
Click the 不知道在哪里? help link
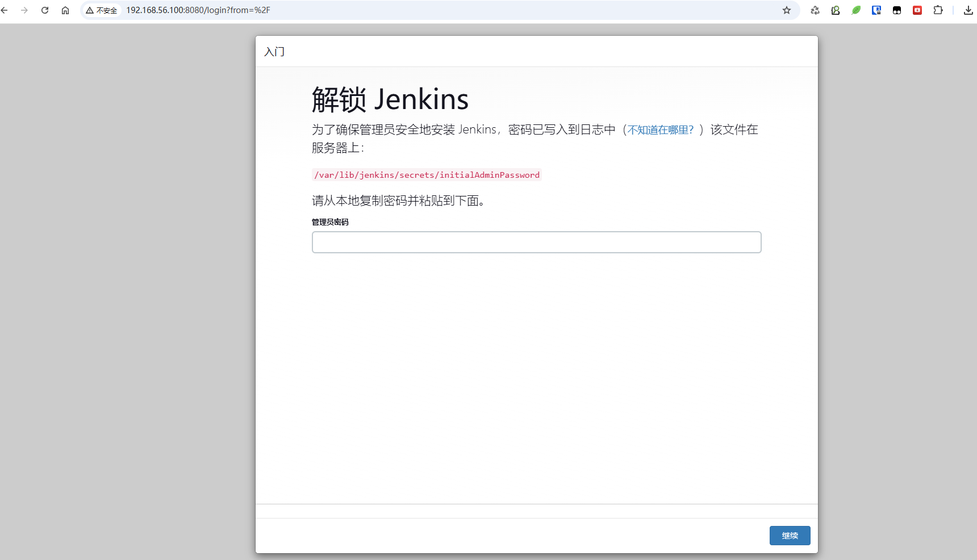click(660, 130)
